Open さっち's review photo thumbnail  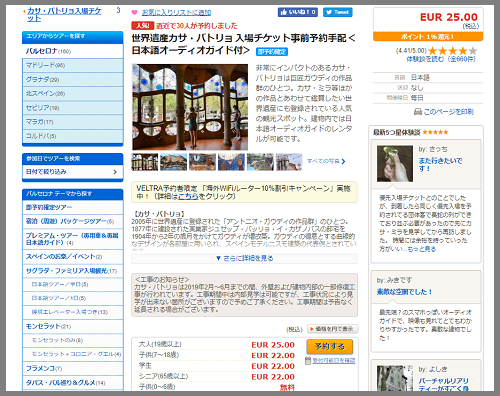[395, 164]
